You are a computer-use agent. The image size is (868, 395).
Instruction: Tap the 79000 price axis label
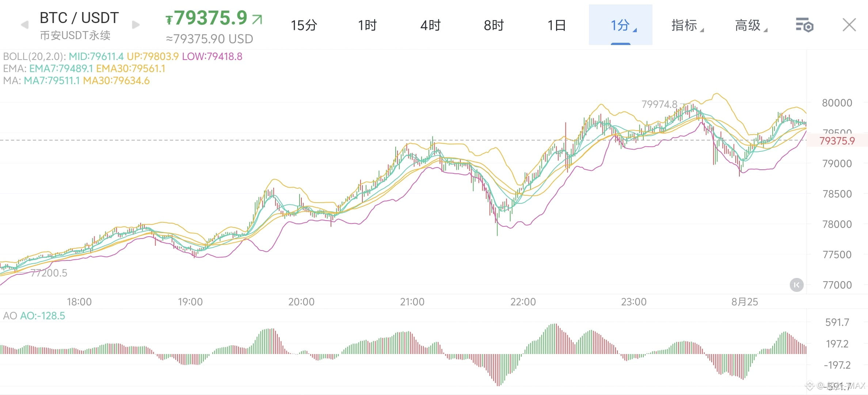tap(837, 163)
